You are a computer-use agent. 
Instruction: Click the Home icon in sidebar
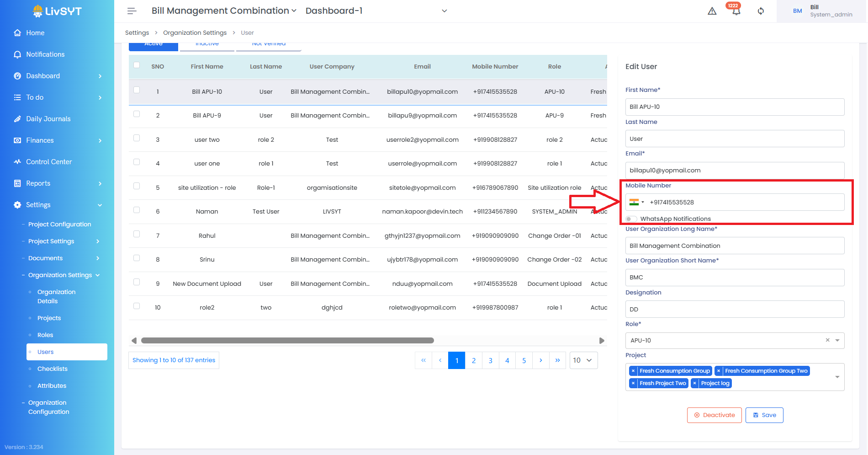[x=17, y=33]
